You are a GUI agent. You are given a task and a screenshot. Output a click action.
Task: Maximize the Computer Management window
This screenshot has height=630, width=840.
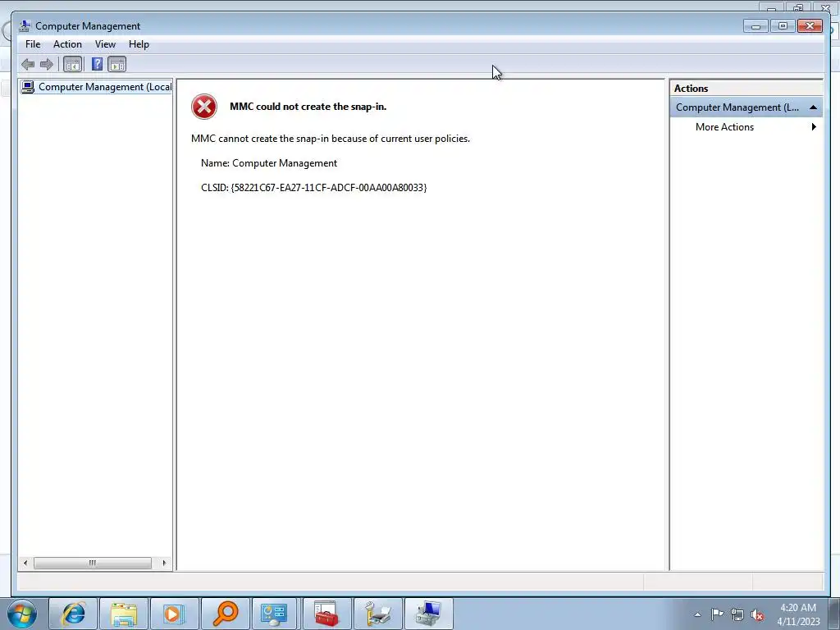(783, 25)
